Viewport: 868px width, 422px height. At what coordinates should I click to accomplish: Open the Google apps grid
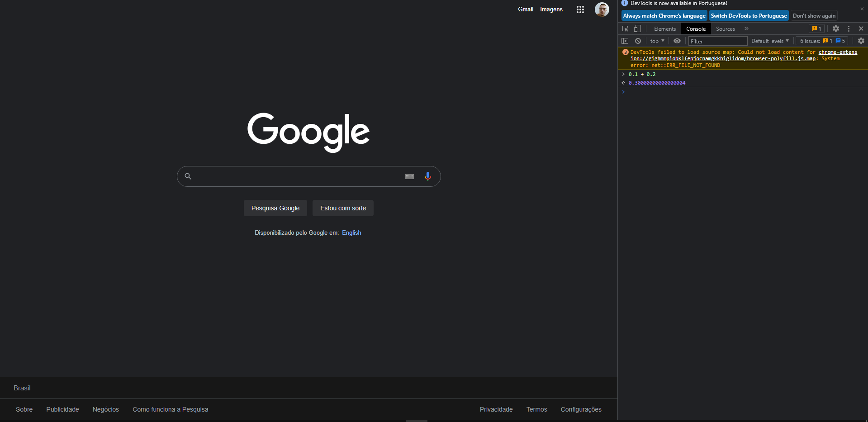click(x=580, y=9)
